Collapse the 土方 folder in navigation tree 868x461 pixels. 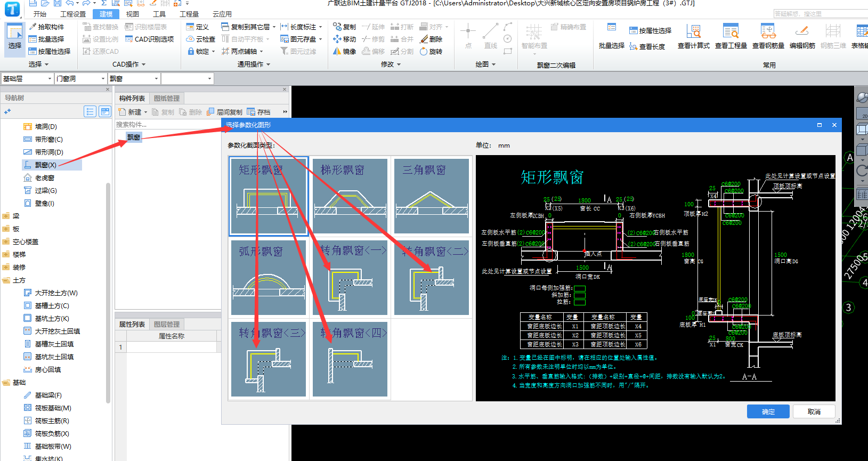pos(6,280)
